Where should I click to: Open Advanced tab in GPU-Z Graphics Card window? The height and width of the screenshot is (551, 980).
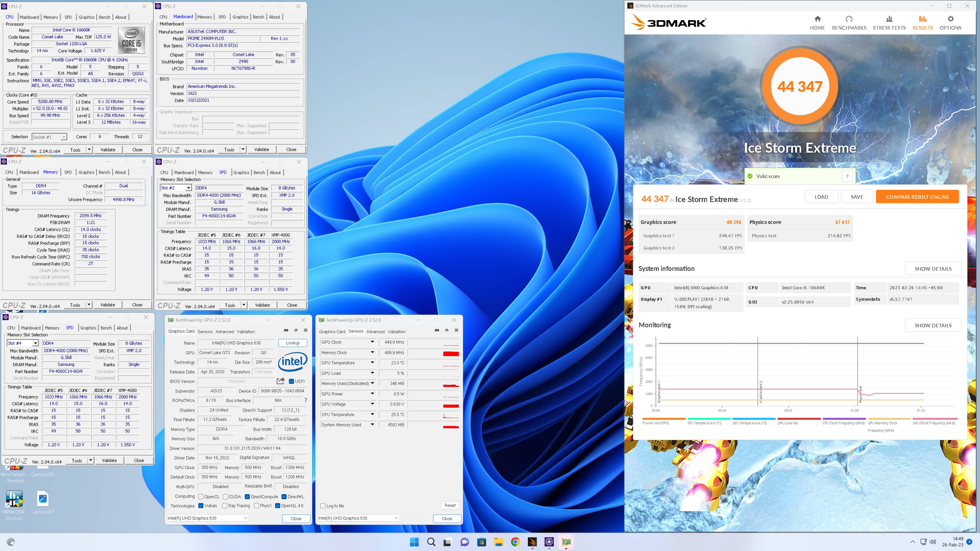[x=225, y=332]
